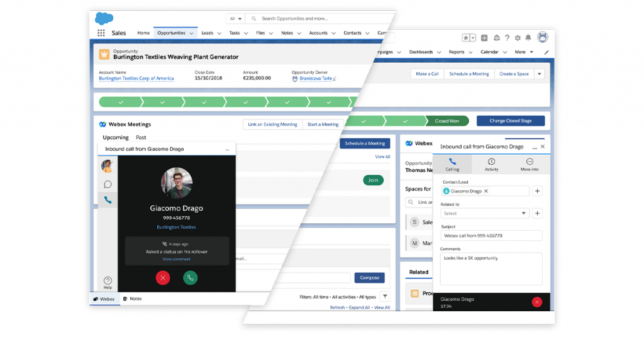
Task: Switch to the Past meetings tab
Action: tap(141, 138)
